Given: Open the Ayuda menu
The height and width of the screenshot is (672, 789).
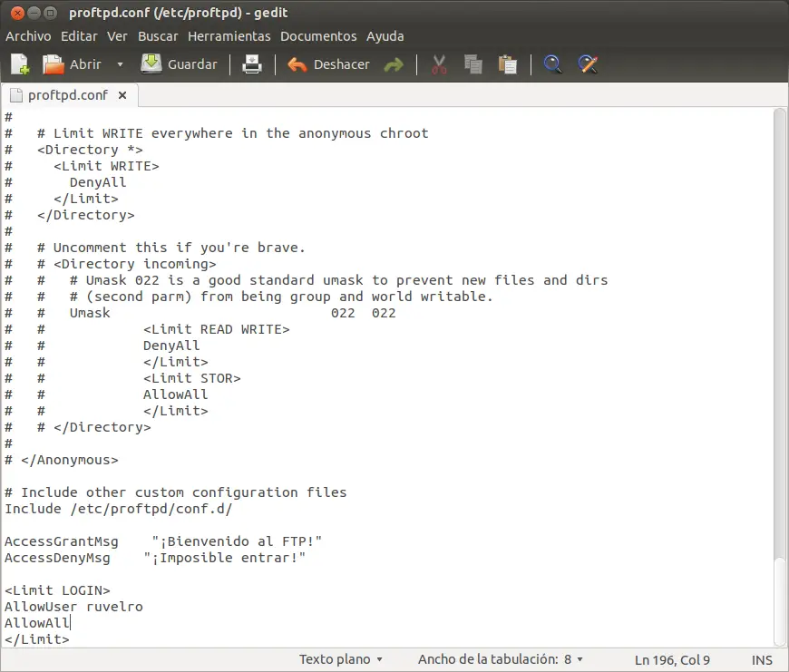Looking at the screenshot, I should (385, 36).
